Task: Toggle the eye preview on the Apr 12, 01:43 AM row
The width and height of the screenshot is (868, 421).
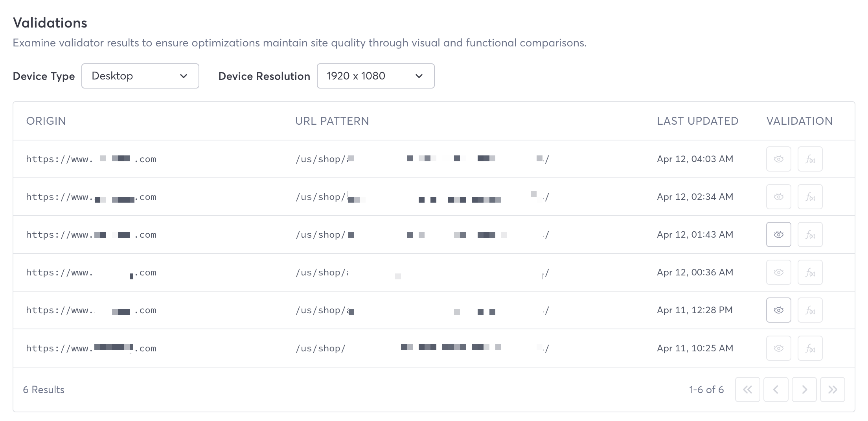Action: [779, 235]
